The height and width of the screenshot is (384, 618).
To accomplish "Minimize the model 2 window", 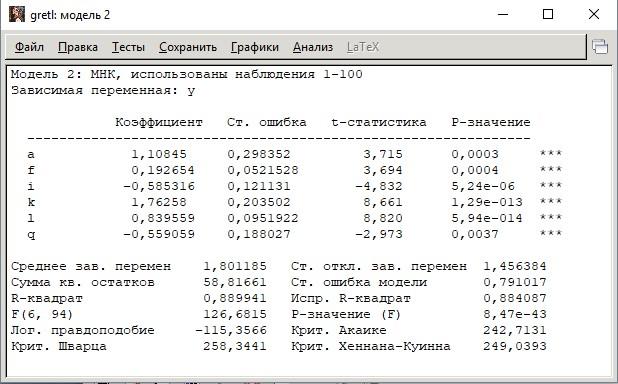I will pyautogui.click(x=503, y=15).
